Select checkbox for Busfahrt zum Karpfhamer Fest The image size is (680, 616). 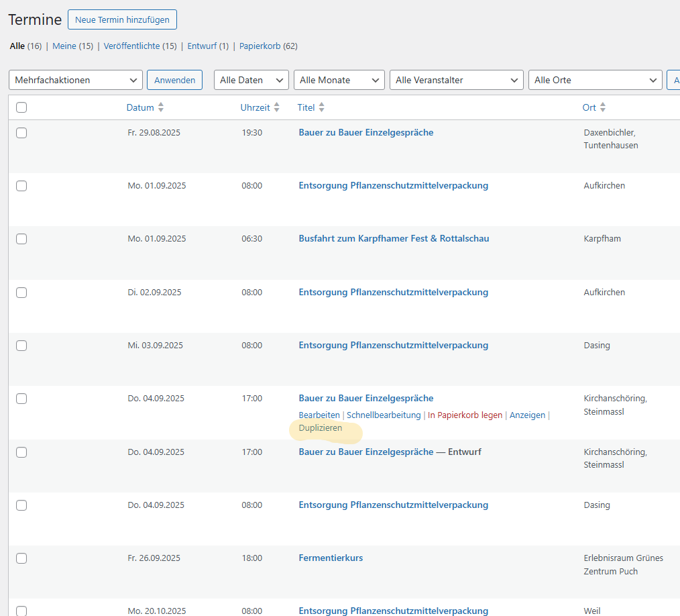click(21, 239)
